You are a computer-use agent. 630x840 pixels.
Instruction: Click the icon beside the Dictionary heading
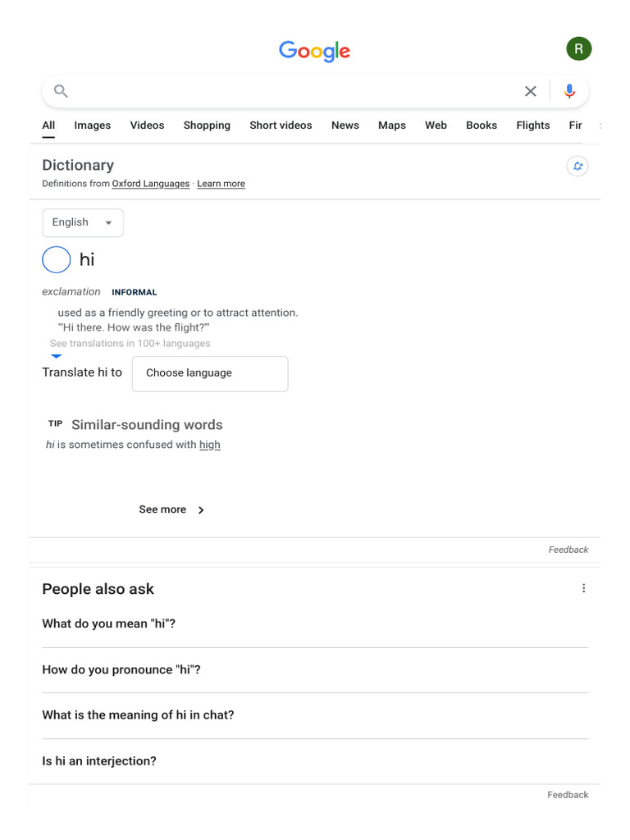pyautogui.click(x=577, y=167)
